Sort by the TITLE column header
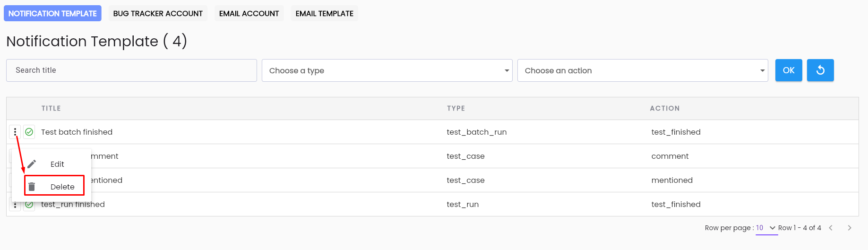 (x=51, y=108)
